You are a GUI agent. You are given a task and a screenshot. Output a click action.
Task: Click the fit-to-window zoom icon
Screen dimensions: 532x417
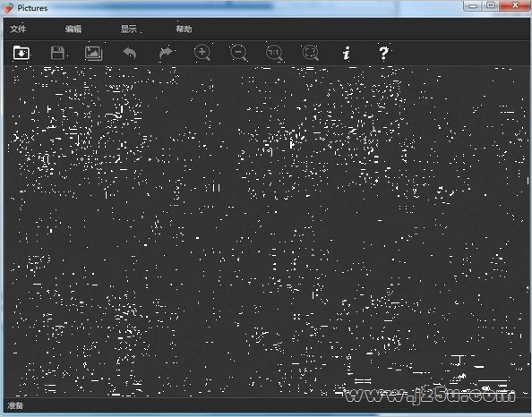click(x=311, y=53)
